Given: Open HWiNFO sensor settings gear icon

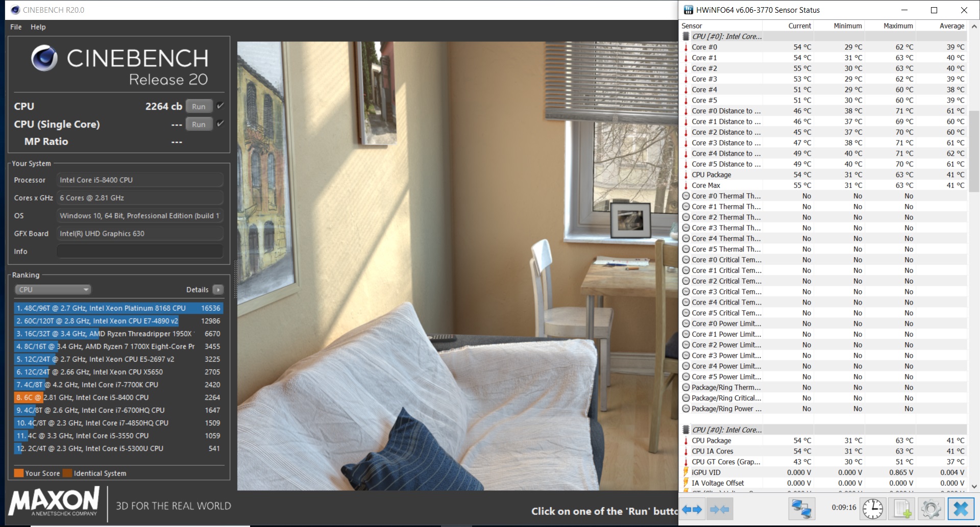Looking at the screenshot, I should point(930,509).
